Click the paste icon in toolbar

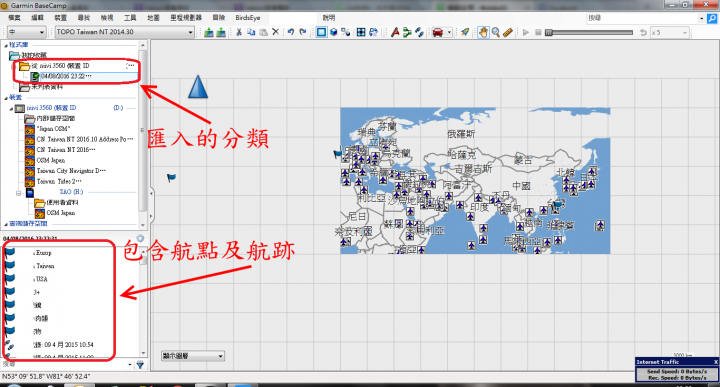click(x=263, y=32)
